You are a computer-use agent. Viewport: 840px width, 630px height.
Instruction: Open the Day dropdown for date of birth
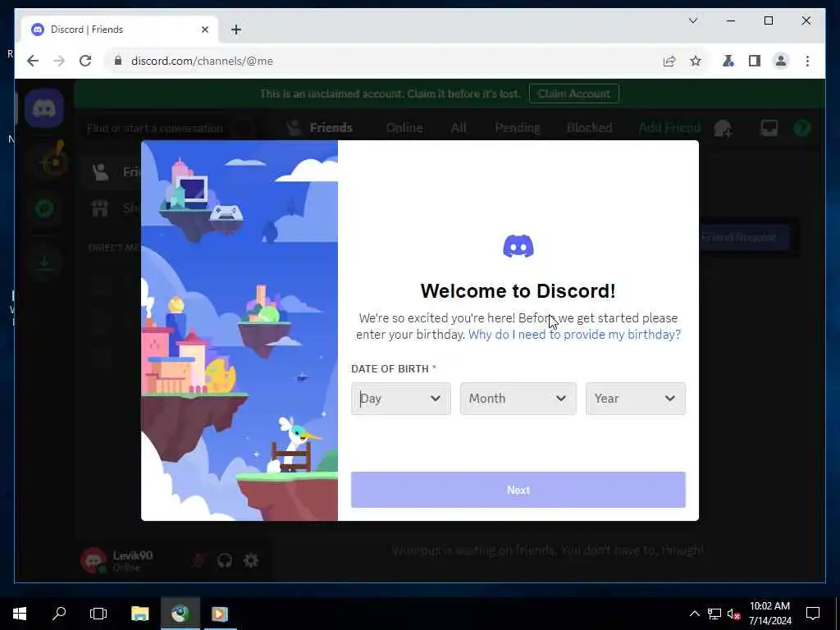[400, 399]
